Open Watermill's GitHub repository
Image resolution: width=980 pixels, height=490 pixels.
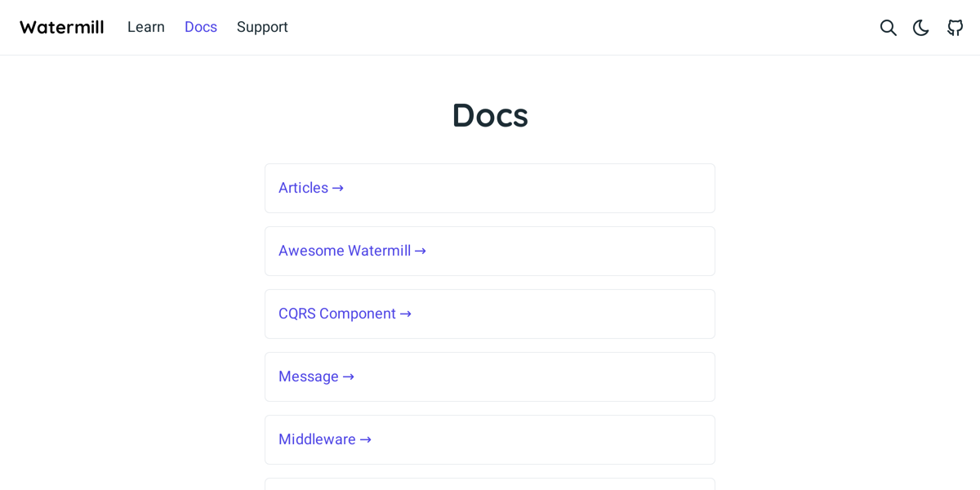pyautogui.click(x=955, y=27)
